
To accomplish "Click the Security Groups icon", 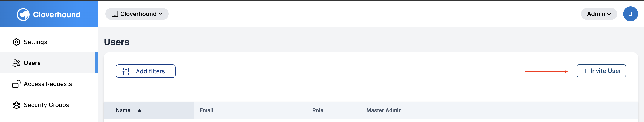I will [x=16, y=105].
